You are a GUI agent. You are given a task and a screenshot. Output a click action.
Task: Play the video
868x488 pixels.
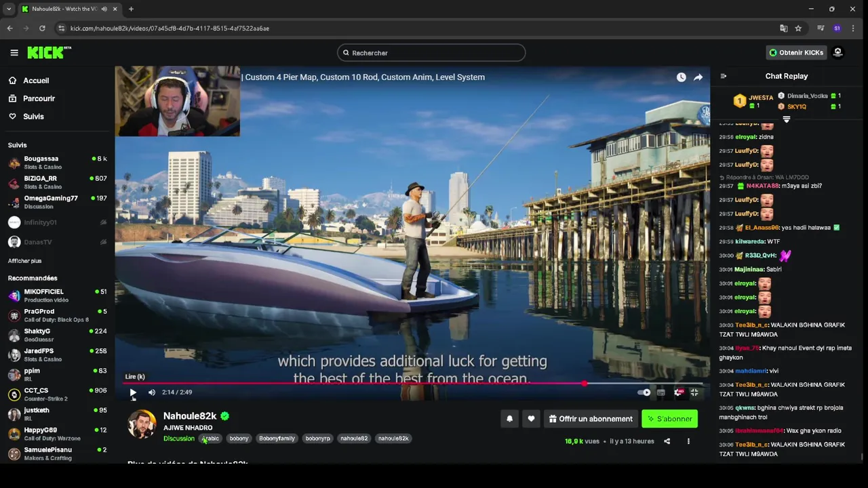pyautogui.click(x=133, y=392)
